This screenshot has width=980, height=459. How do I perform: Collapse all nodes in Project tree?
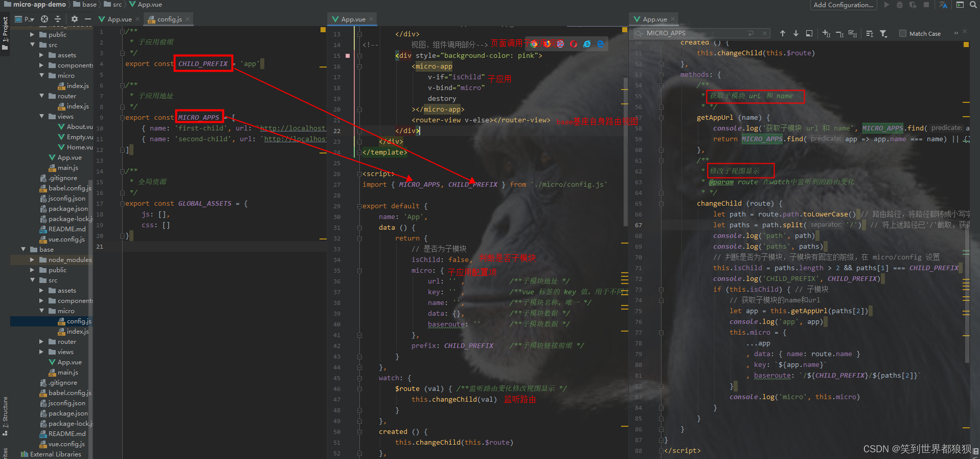pyautogui.click(x=58, y=19)
